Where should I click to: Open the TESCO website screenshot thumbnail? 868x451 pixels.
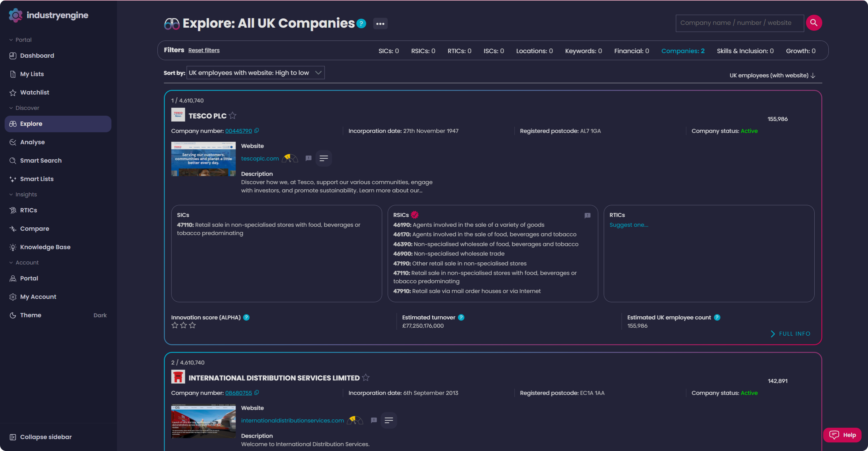203,159
